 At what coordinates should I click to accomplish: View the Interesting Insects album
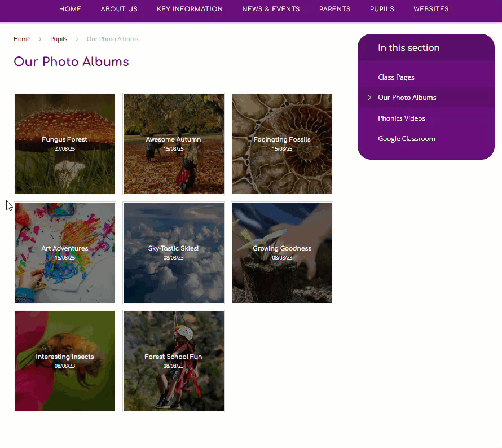[x=65, y=361]
